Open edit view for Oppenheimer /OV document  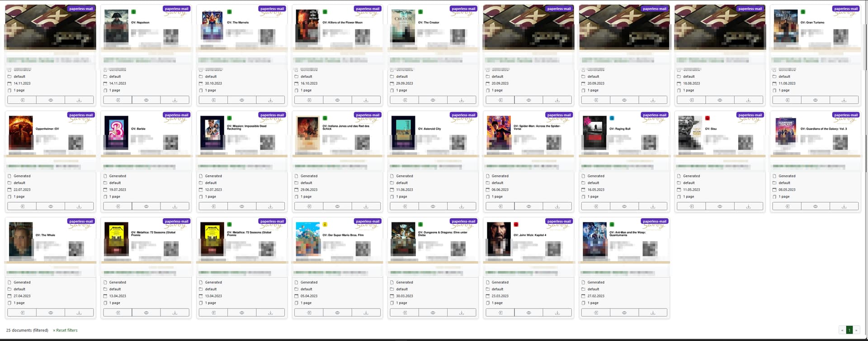click(x=22, y=206)
